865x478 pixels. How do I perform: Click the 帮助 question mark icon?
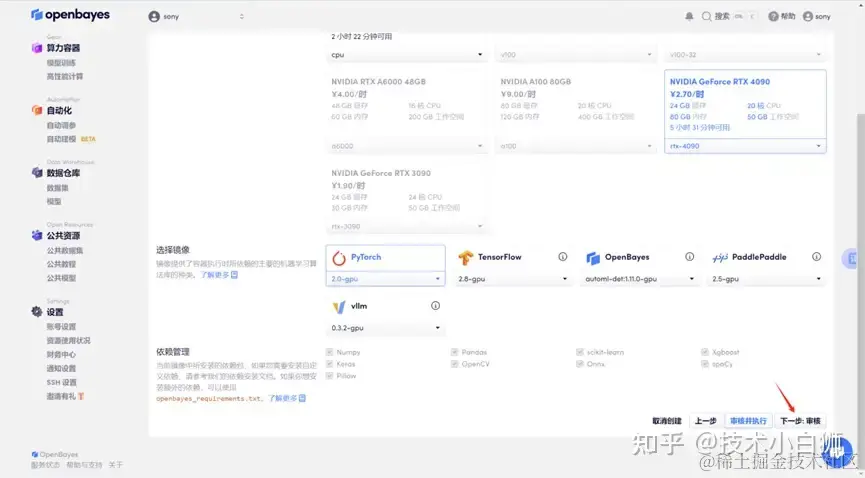pyautogui.click(x=773, y=17)
